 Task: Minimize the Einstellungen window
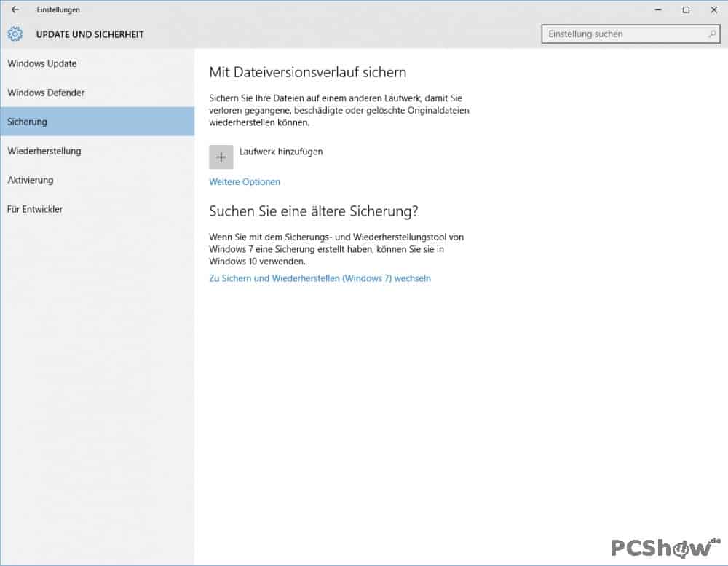[x=658, y=9]
